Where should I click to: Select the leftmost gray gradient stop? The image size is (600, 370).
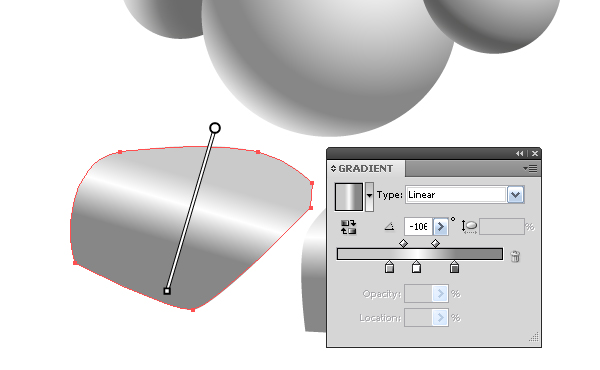point(389,267)
